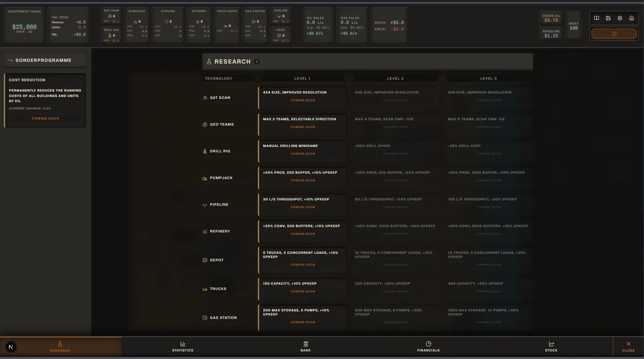Open the guide book icon
Screen dimensions: 644x359
click(x=597, y=18)
